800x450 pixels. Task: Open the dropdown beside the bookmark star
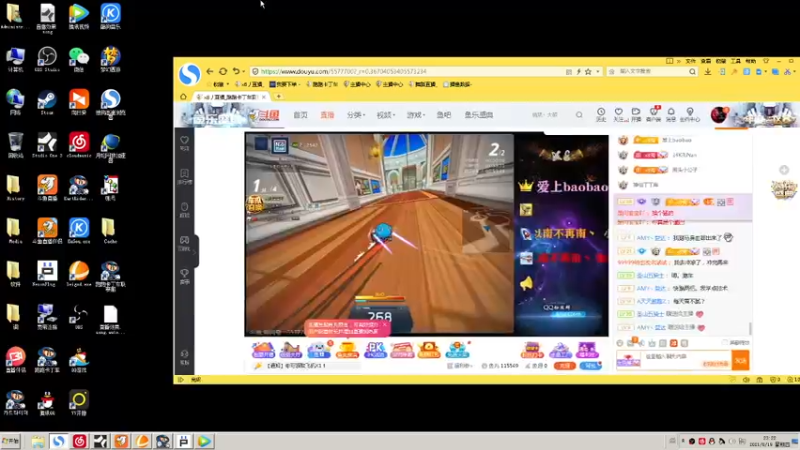coord(597,71)
